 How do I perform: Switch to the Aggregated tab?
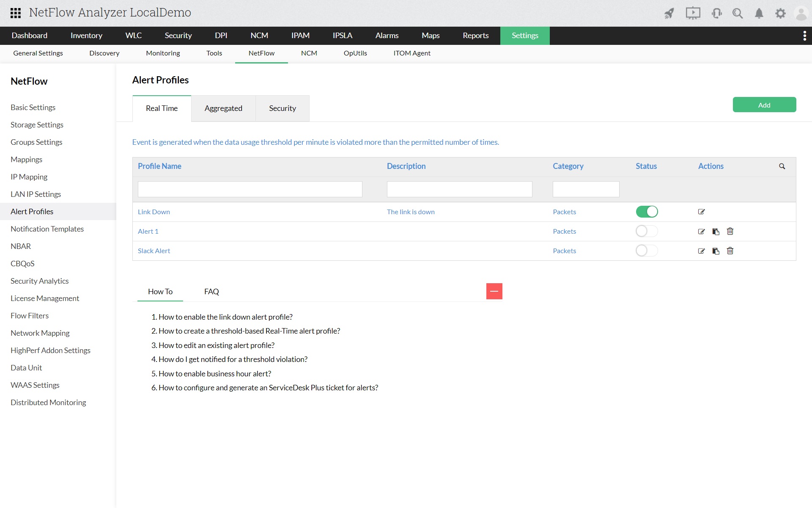[x=223, y=108]
